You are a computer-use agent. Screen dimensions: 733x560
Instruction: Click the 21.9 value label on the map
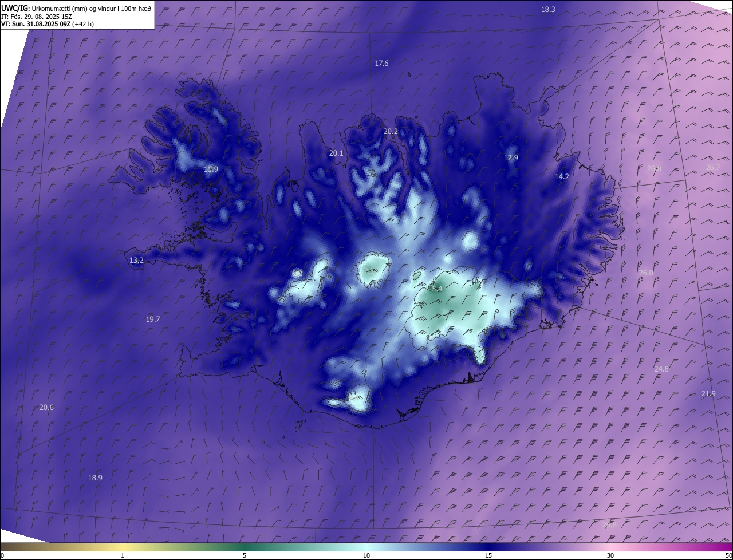(708, 394)
